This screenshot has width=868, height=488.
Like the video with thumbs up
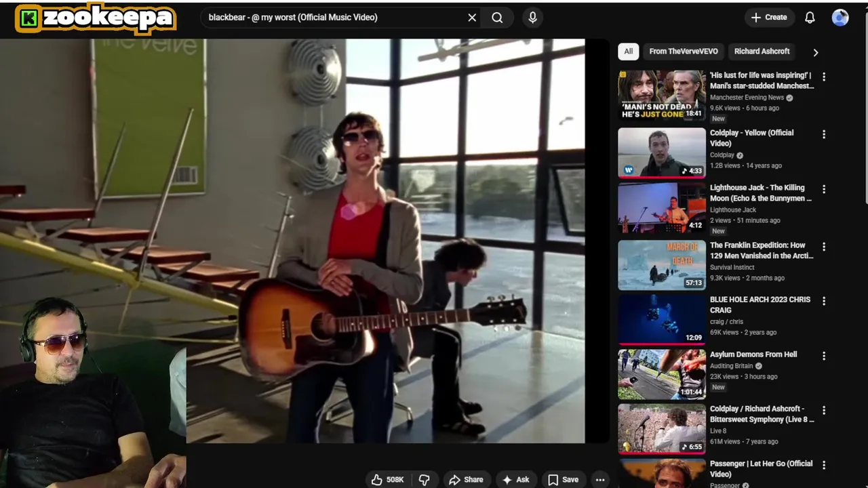387,480
